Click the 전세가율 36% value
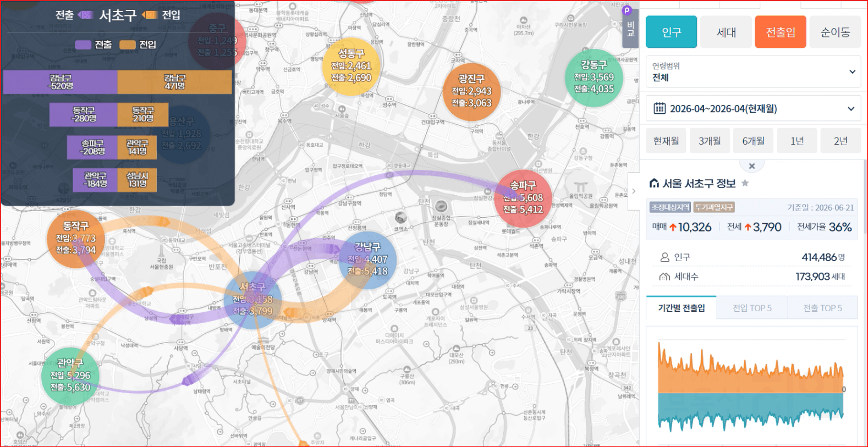 point(840,227)
